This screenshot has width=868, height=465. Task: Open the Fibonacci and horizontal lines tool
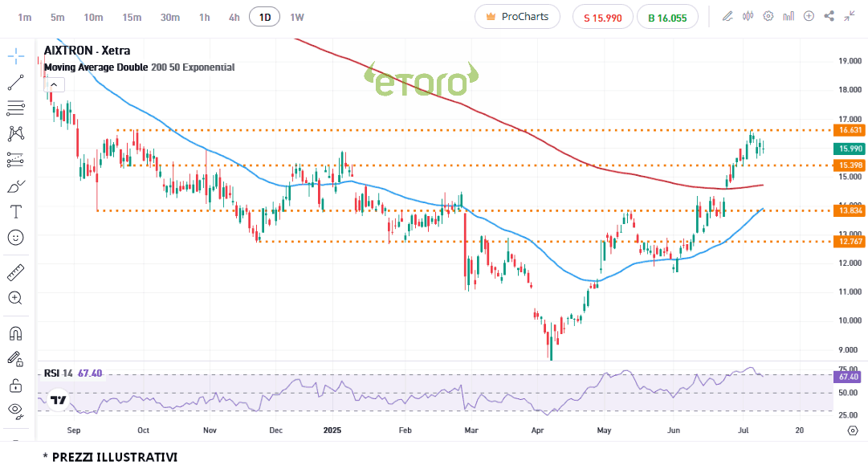[x=16, y=108]
